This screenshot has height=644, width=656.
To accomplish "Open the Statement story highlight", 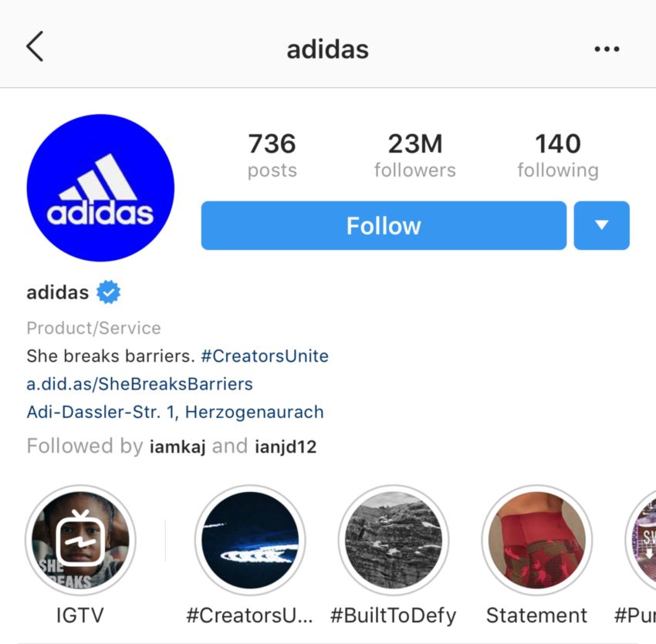I will pos(537,539).
